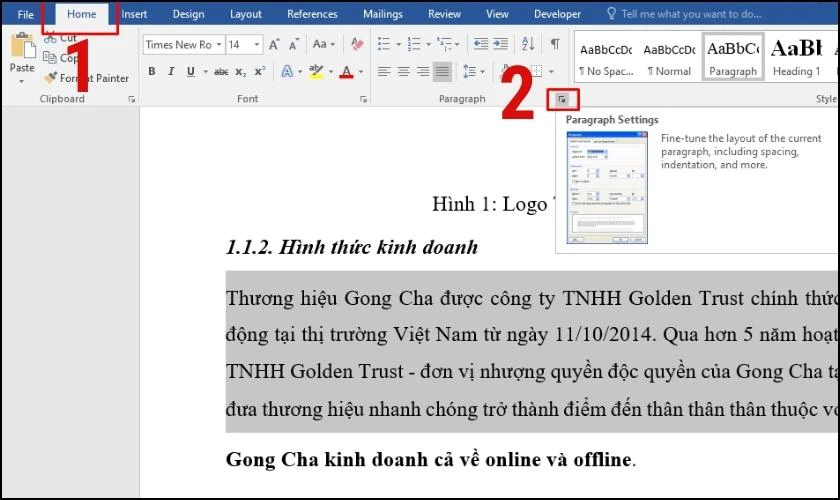Toggle Justify alignment

click(442, 71)
